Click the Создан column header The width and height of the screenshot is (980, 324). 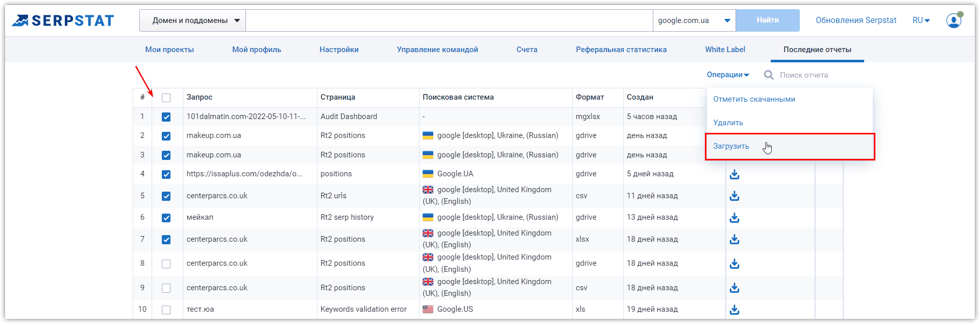[640, 97]
